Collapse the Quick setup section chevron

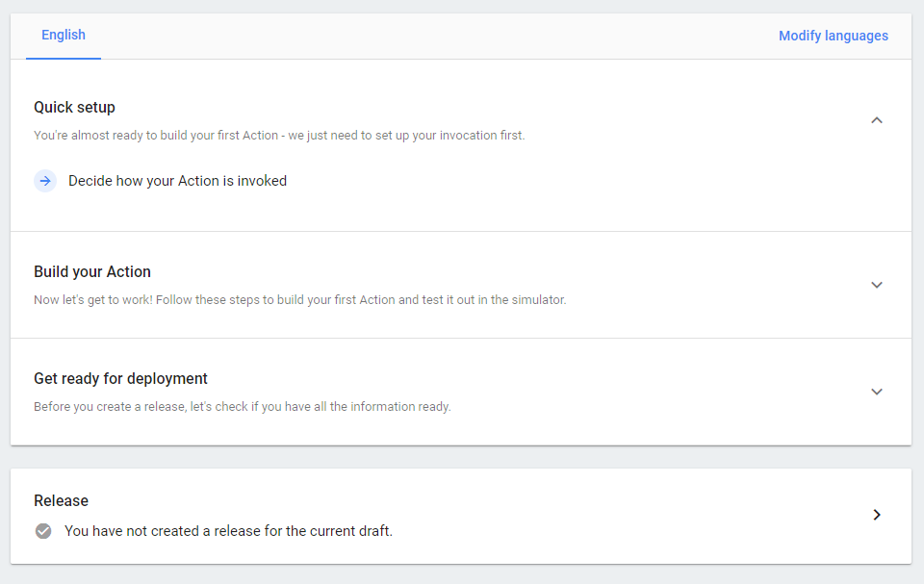click(x=877, y=120)
